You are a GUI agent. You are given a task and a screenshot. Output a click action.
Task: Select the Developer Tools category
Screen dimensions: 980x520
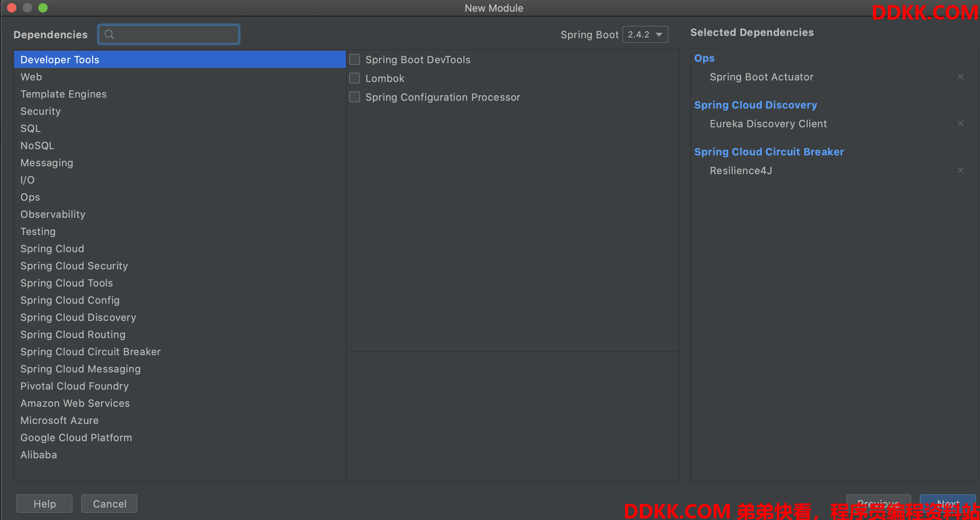click(x=180, y=59)
